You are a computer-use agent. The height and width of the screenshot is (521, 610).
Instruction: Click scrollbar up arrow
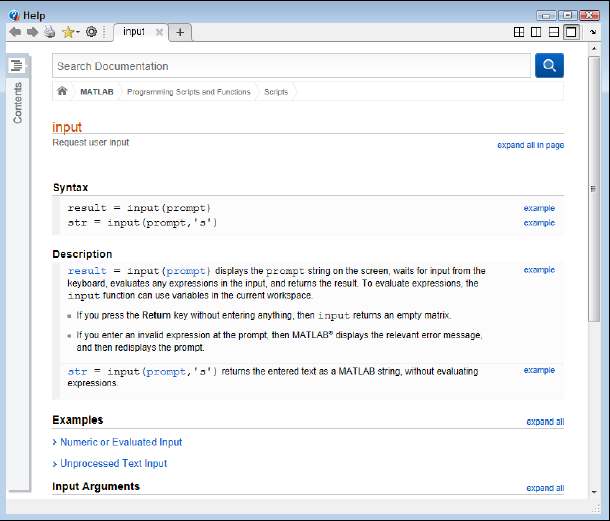594,49
